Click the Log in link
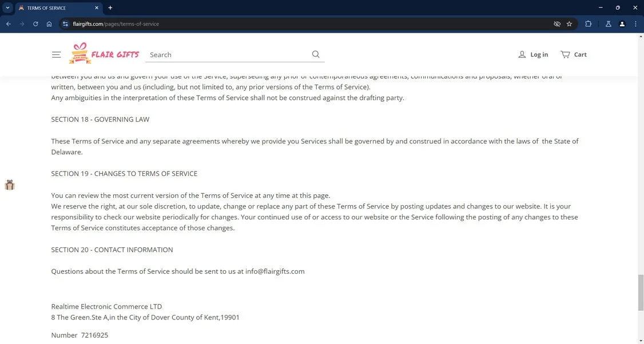Screen dimensions: 644x344 tap(539, 54)
